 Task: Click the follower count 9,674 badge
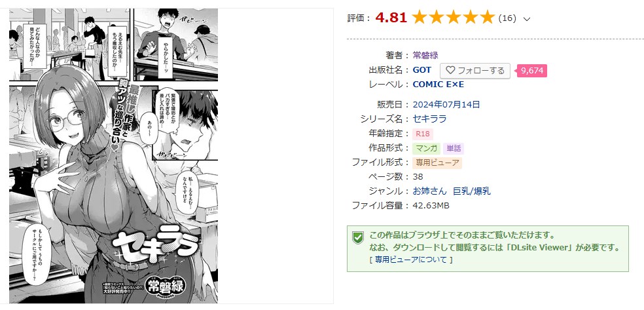(532, 71)
